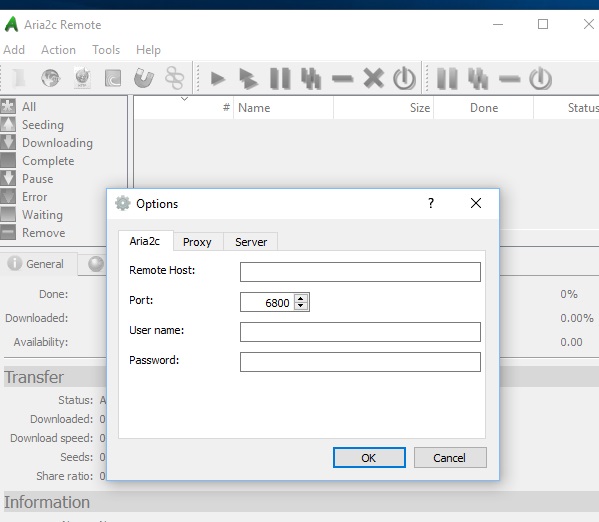Image resolution: width=599 pixels, height=522 pixels.
Task: Click the magnet link icon
Action: click(144, 78)
